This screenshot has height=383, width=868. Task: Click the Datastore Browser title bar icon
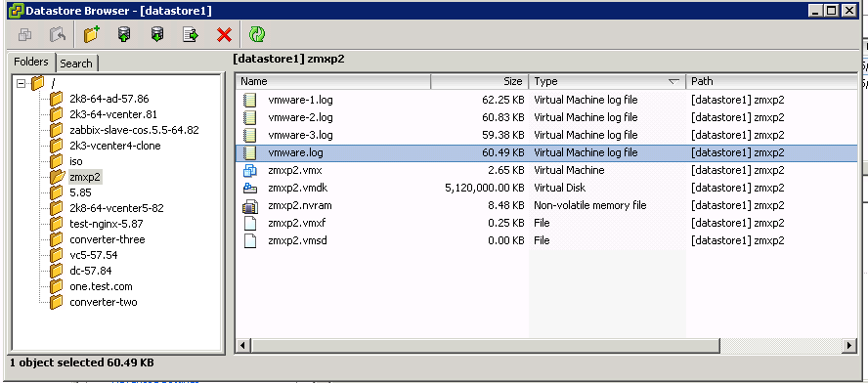click(16, 10)
